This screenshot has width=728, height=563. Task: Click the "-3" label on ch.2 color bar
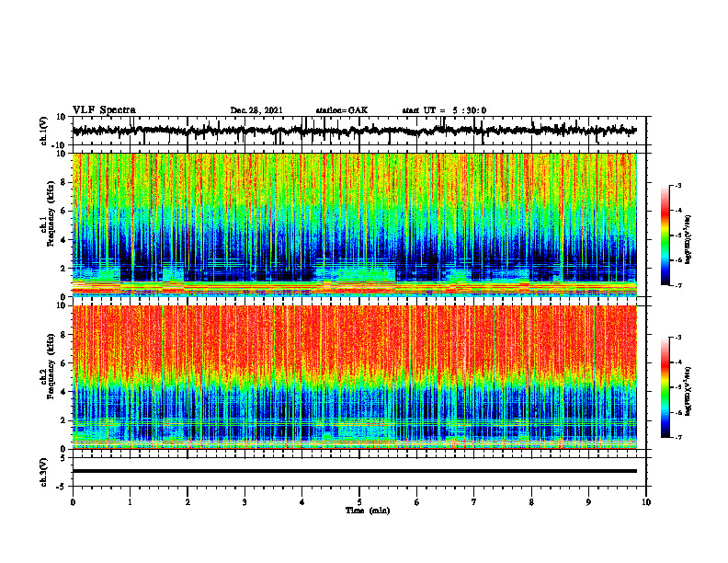[678, 338]
